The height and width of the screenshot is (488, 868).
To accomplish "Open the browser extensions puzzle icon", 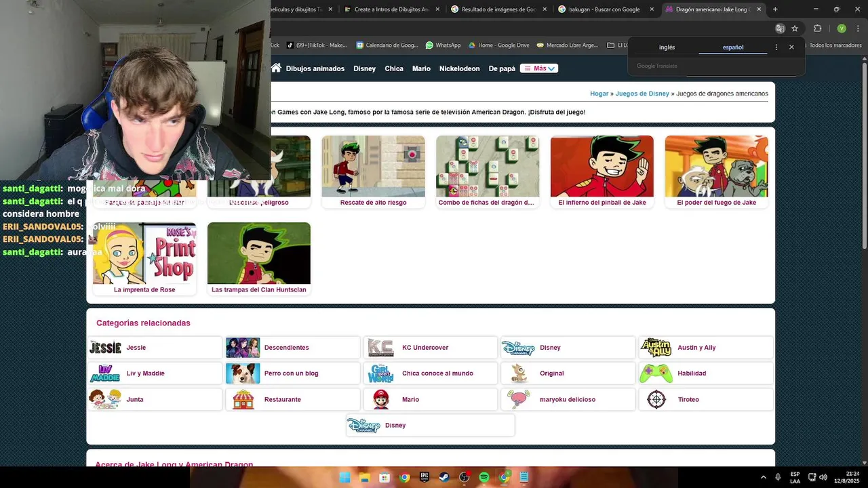I will point(817,28).
